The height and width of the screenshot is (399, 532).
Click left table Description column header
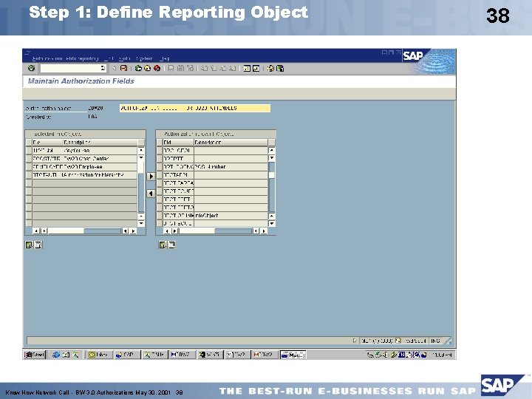tap(100, 142)
